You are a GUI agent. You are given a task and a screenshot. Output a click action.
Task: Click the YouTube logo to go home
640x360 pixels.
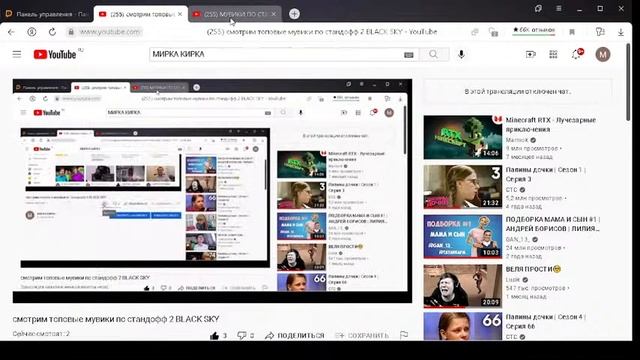coord(55,54)
